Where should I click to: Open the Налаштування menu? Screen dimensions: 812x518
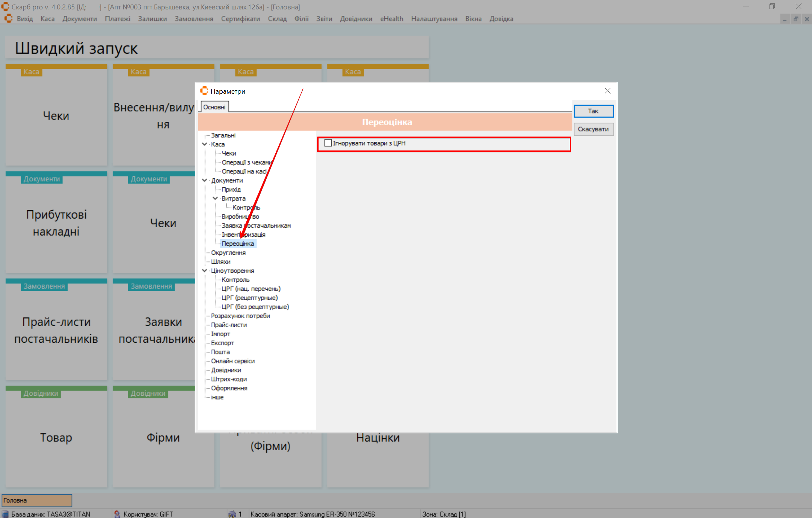coord(434,19)
